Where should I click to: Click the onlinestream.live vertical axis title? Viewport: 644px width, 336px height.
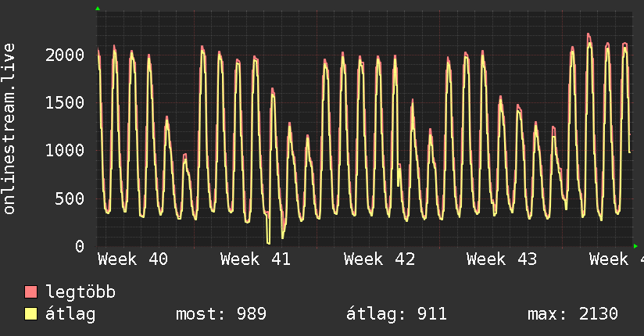coord(9,129)
